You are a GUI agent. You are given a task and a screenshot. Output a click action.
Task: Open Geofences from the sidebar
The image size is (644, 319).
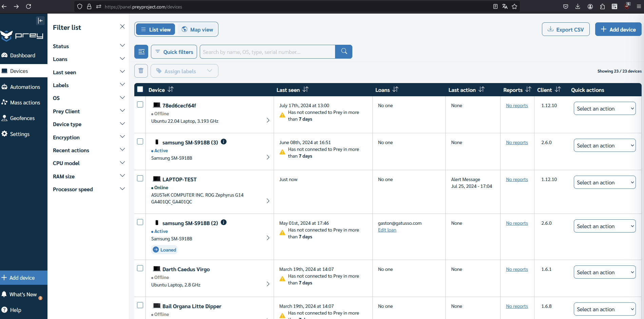coord(22,118)
